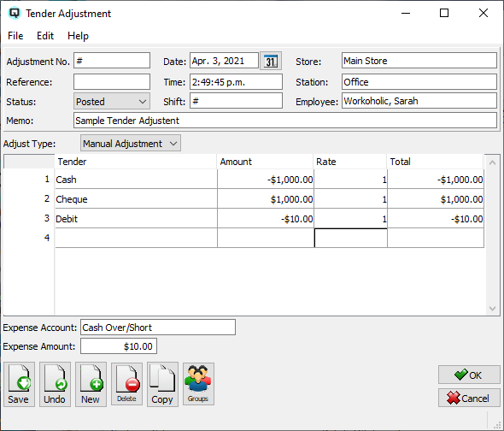Expand the Status dropdown showing Posted

pos(112,102)
